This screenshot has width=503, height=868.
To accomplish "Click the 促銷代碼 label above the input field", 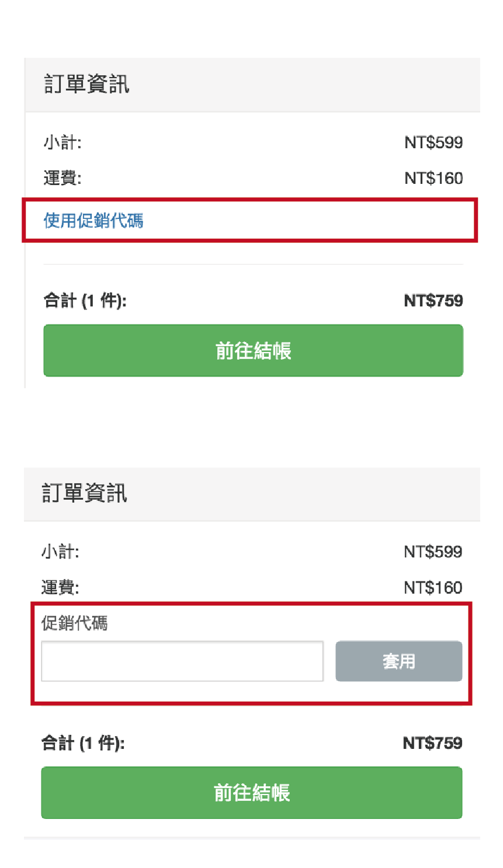I will [x=74, y=623].
